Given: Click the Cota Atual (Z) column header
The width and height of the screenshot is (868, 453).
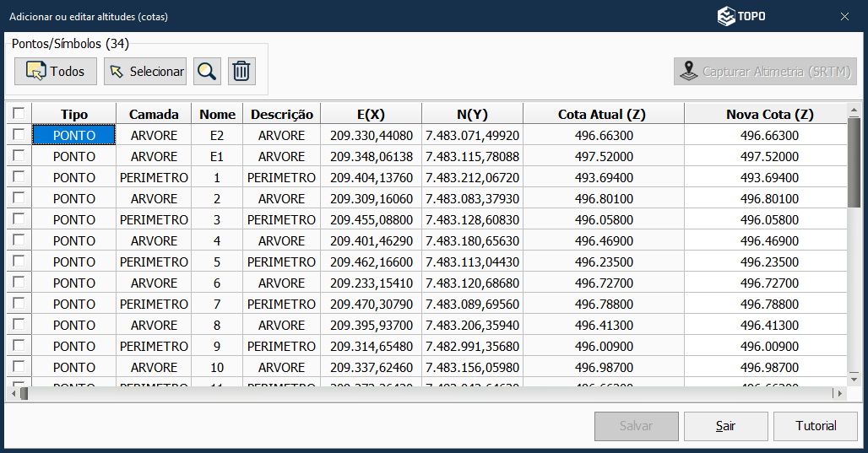Looking at the screenshot, I should [x=603, y=114].
